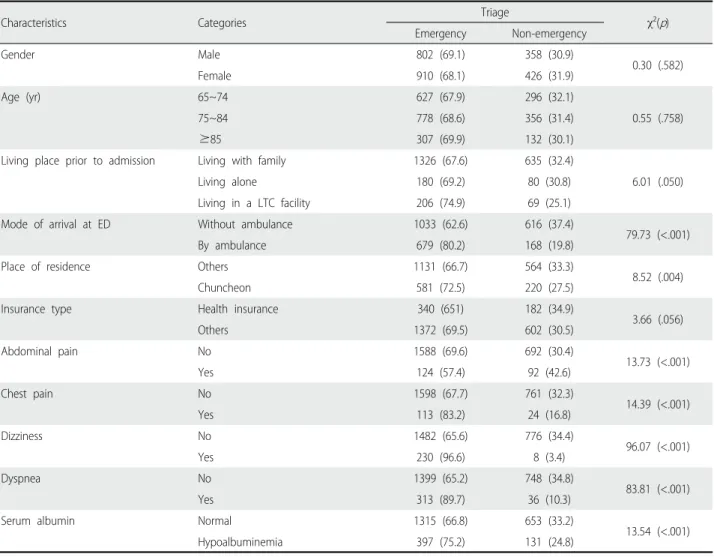Viewport: 714px width, 557px height.
Task: Click the 'Non-emergency' sub-header
Action: click(x=549, y=34)
